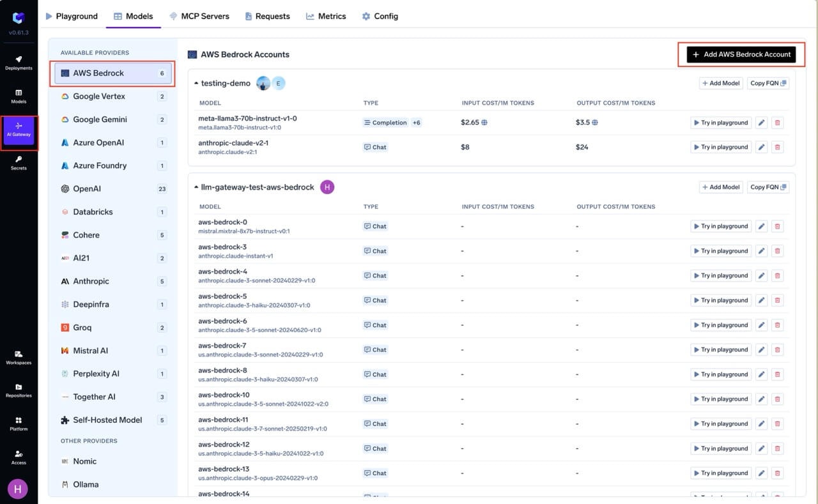This screenshot has height=504, width=818.
Task: Try aws-bedrock-0 in playground
Action: click(x=721, y=226)
